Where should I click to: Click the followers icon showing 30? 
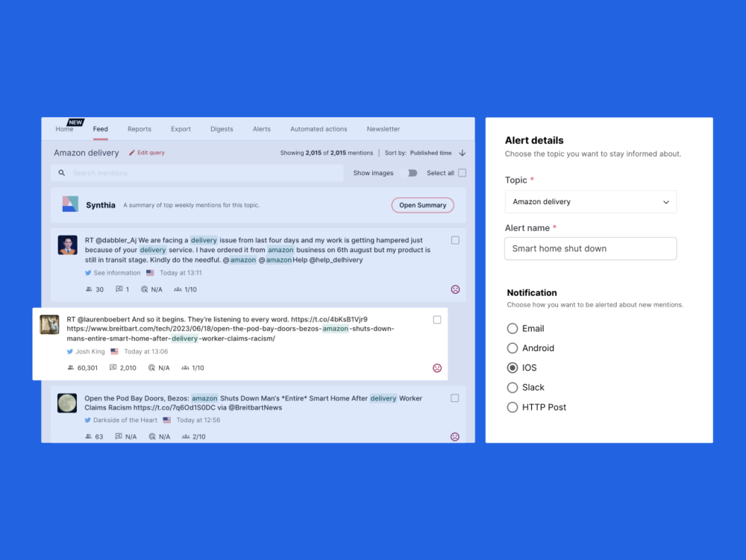[x=89, y=289]
